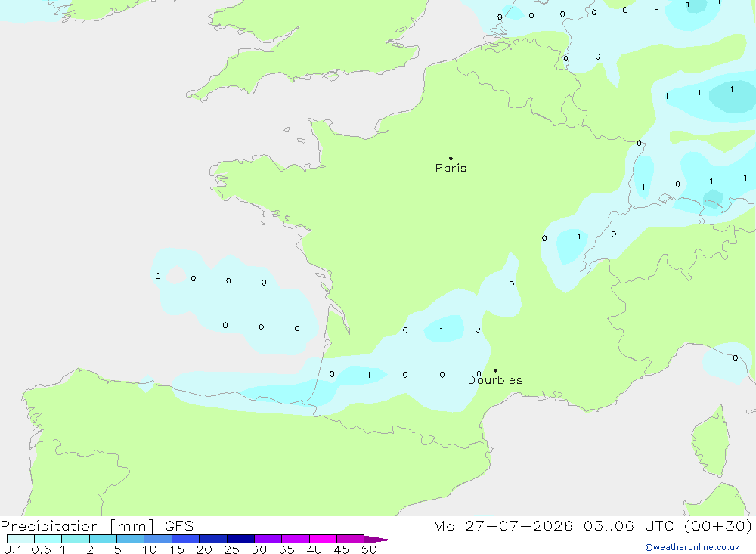Select the lightest 0.1 mm legend swatch
The width and height of the screenshot is (756, 554).
(x=20, y=539)
